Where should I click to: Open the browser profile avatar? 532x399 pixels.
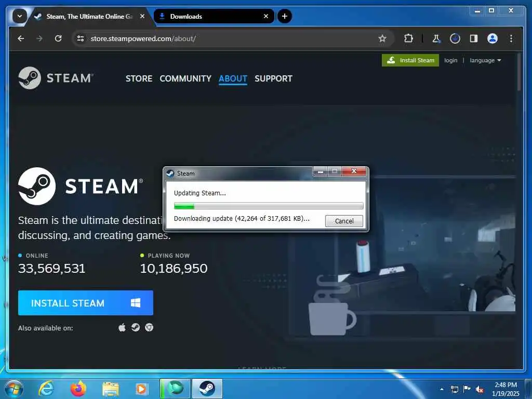click(x=493, y=38)
